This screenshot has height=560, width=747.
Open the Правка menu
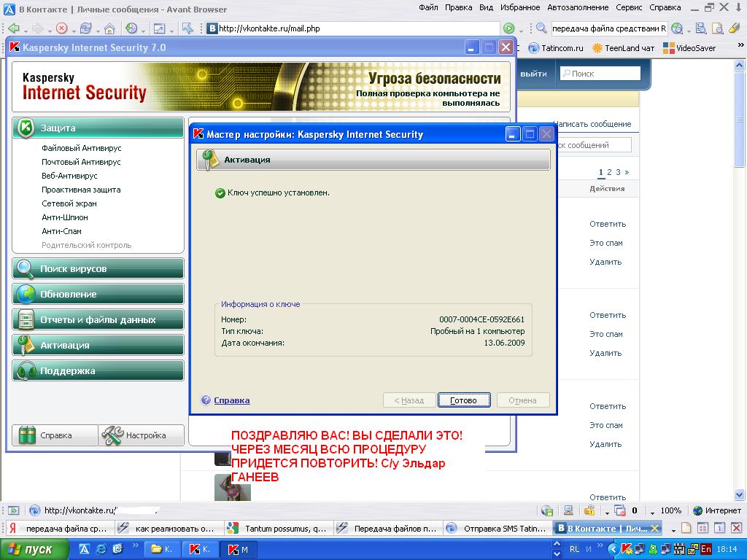pyautogui.click(x=458, y=7)
